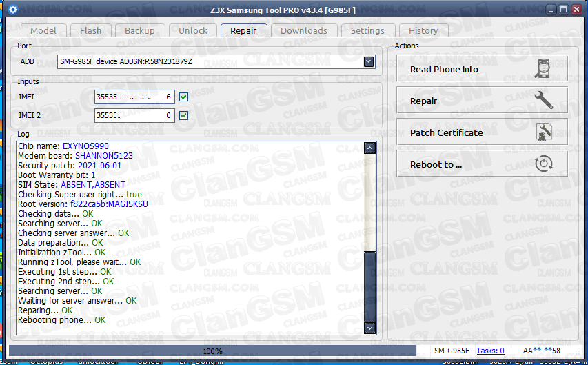Expand the ADB port dropdown
Screen dimensions: 588x365
[369, 62]
